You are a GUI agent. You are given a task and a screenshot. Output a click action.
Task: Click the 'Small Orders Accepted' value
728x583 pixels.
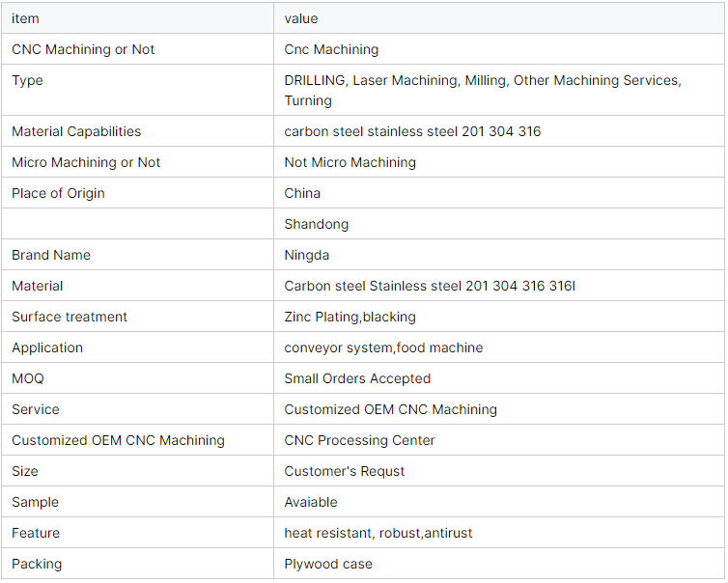point(357,378)
